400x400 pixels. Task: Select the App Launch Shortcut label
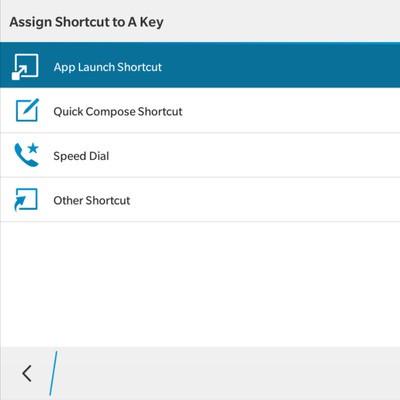108,67
